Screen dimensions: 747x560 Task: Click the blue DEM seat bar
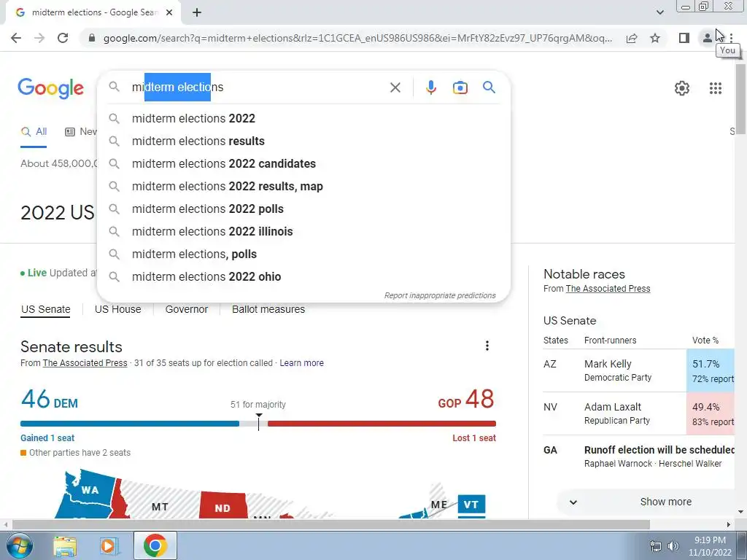tap(130, 424)
